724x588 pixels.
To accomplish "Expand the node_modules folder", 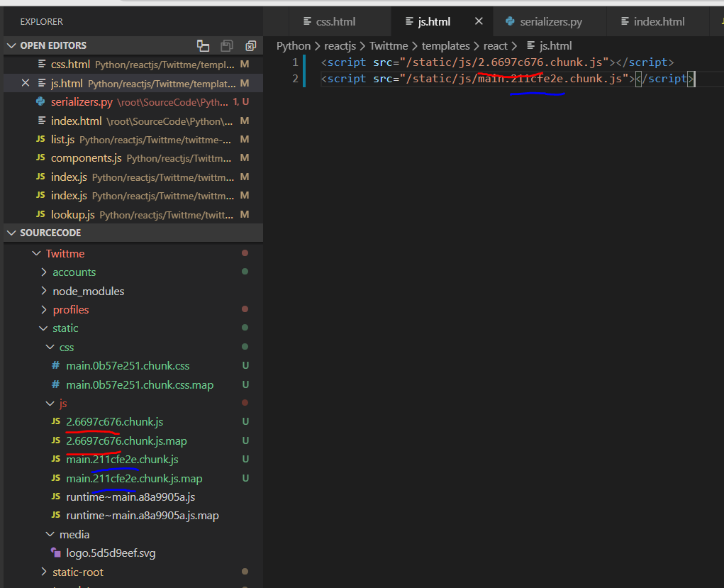I will [x=88, y=291].
